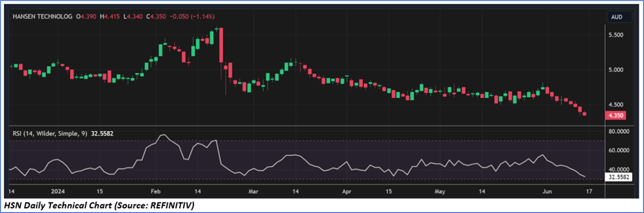Click the May date axis label
The width and height of the screenshot is (644, 213).
439,191
